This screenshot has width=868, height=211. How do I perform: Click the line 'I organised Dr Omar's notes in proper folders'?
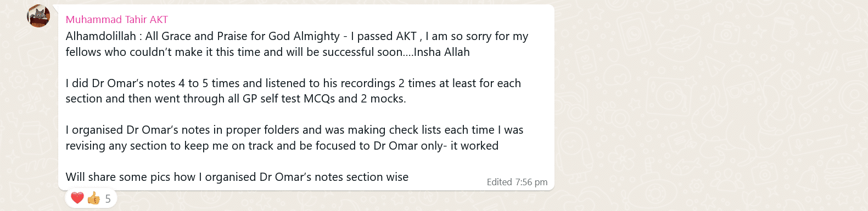(295, 130)
